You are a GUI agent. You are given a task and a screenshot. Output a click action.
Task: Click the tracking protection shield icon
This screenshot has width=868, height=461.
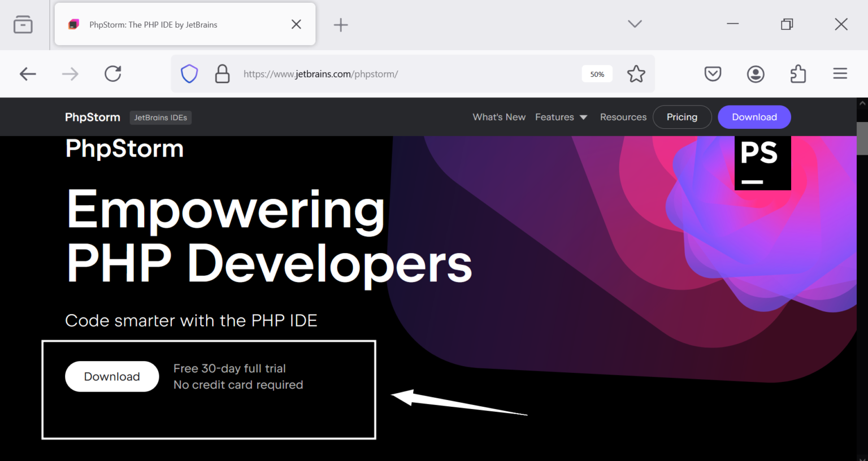tap(189, 73)
